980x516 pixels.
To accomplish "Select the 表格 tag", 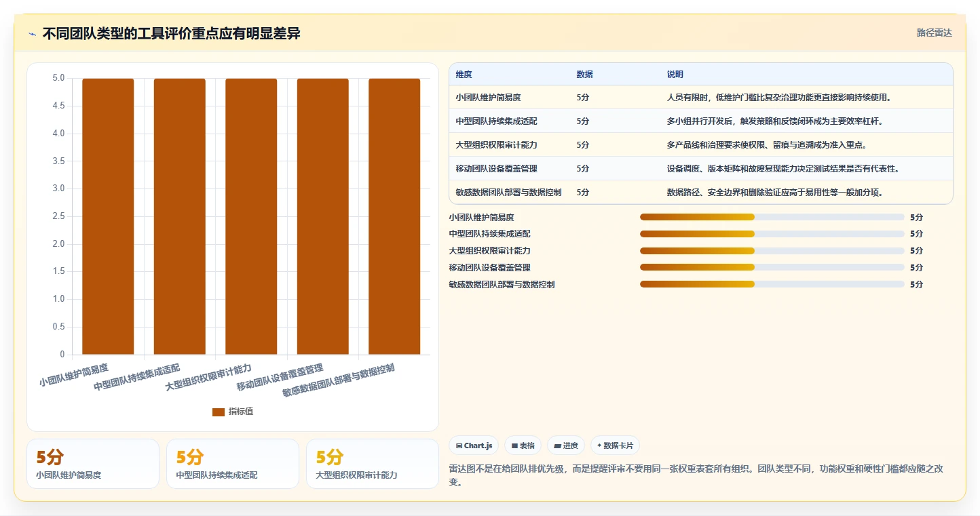I will pos(523,445).
